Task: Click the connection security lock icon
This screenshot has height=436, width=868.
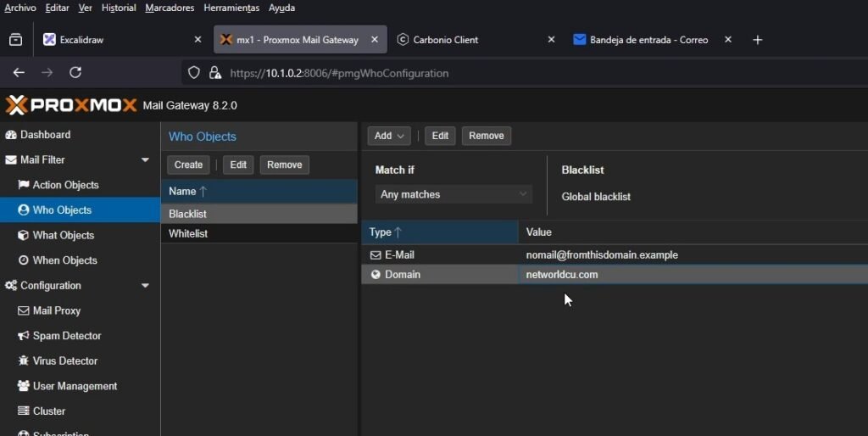Action: coord(215,73)
